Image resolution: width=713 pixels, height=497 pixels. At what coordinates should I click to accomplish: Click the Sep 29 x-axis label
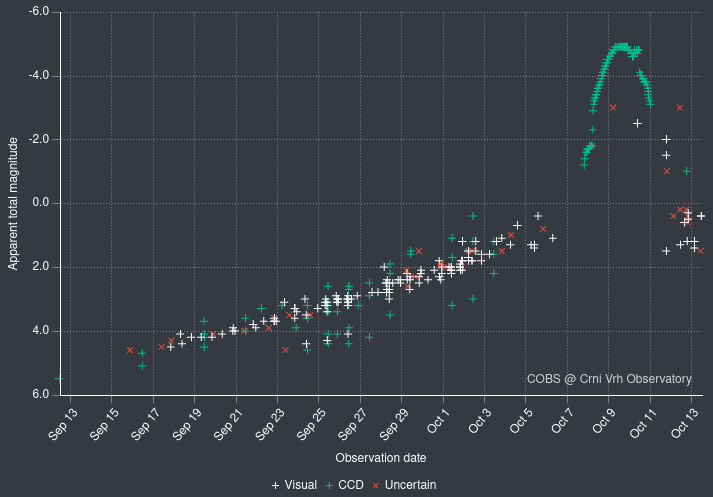pos(394,424)
